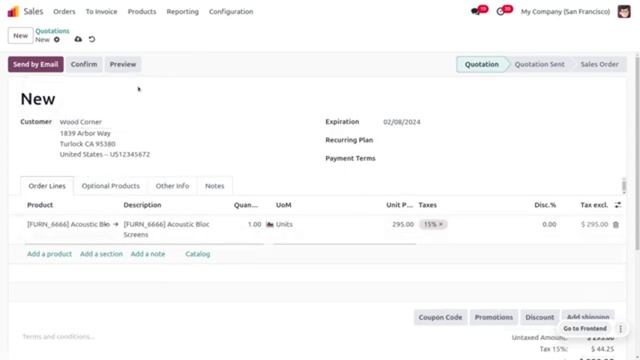The width and height of the screenshot is (640, 360).
Task: Delete the Acoustic Bloc Screens order line
Action: pos(616,224)
